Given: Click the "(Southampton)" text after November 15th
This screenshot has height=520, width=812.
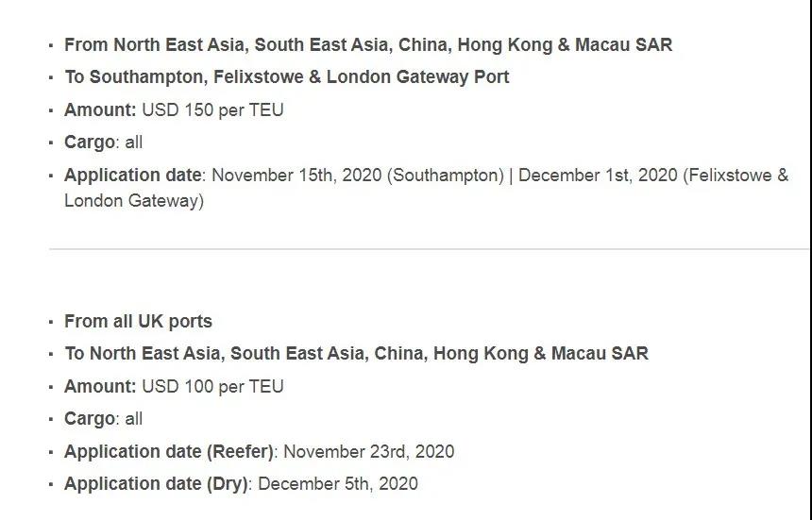Looking at the screenshot, I should click(445, 175).
